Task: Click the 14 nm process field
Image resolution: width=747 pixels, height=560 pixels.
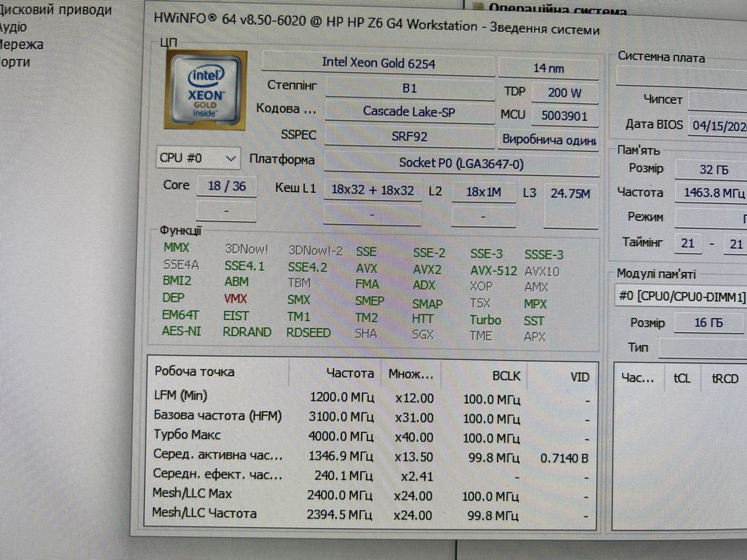Action: [x=548, y=68]
